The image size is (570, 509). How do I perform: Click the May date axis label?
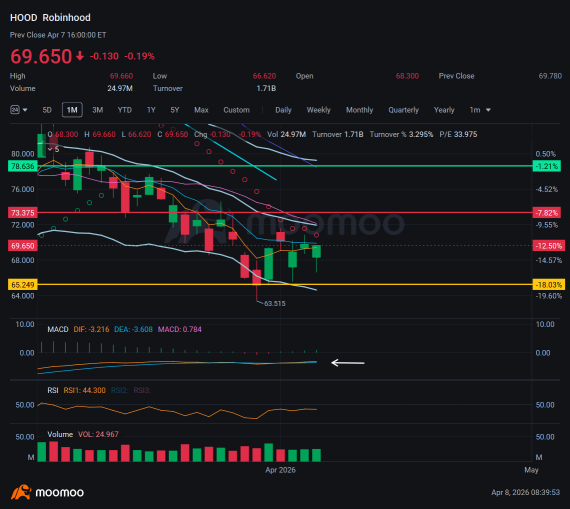[x=531, y=470]
